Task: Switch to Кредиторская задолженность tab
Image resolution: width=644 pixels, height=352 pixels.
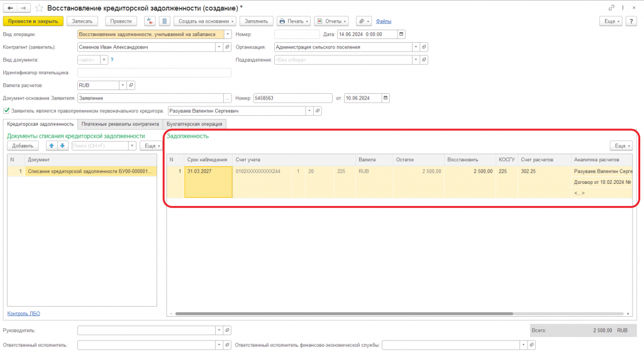Action: (x=40, y=124)
